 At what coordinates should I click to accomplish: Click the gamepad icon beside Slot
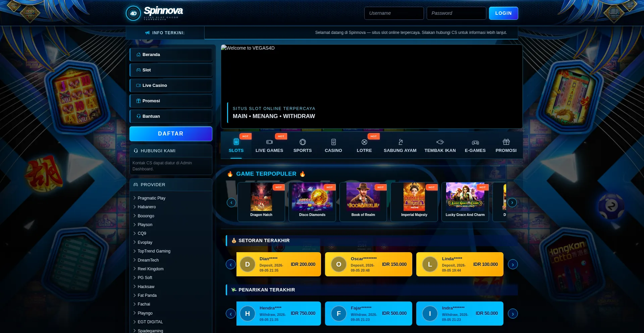point(139,70)
